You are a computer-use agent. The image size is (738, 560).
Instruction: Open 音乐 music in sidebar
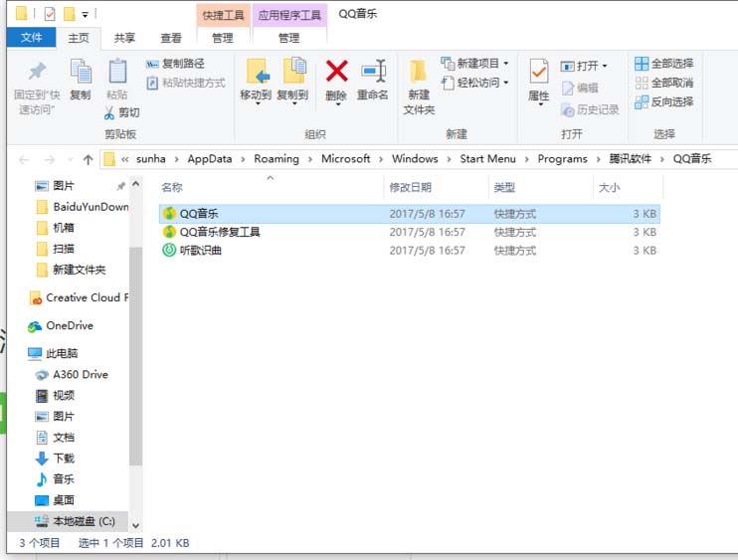tap(56, 479)
